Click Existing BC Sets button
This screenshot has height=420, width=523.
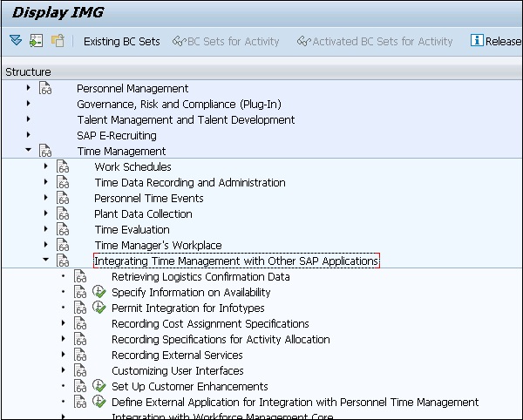click(121, 41)
